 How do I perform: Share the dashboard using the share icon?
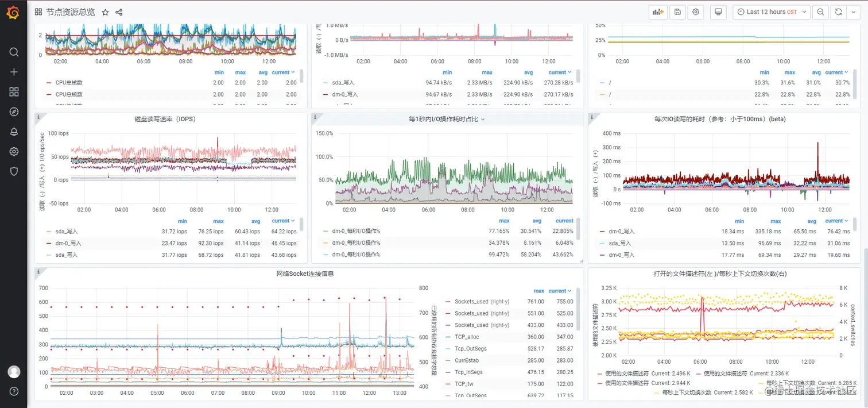(119, 12)
